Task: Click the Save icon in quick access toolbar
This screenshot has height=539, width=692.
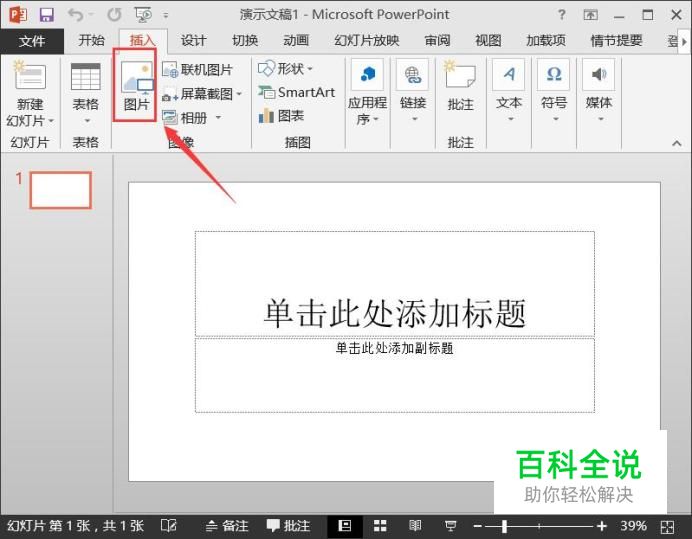Action: [x=46, y=15]
